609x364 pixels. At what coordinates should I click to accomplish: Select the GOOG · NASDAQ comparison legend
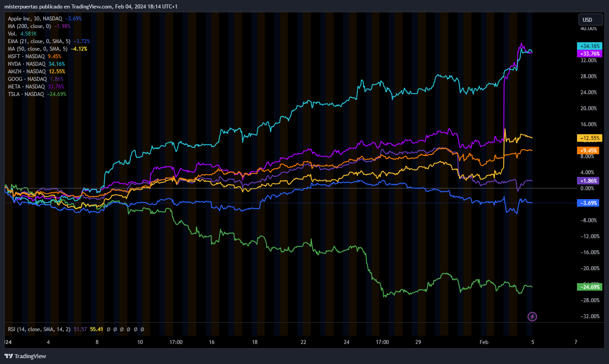tap(27, 79)
